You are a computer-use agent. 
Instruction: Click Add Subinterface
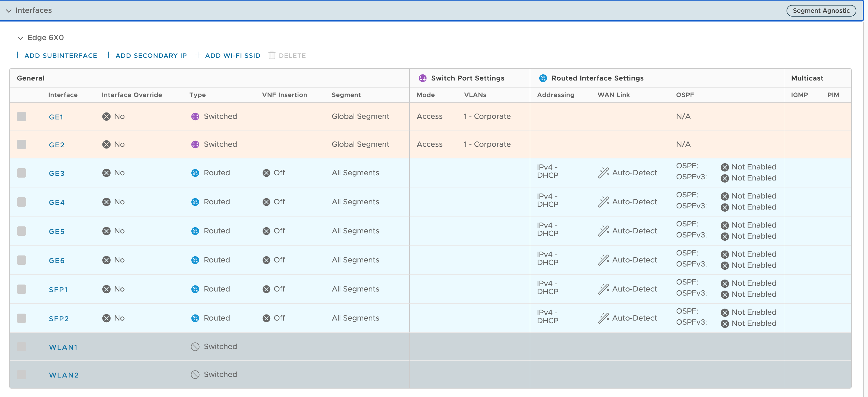(x=56, y=56)
